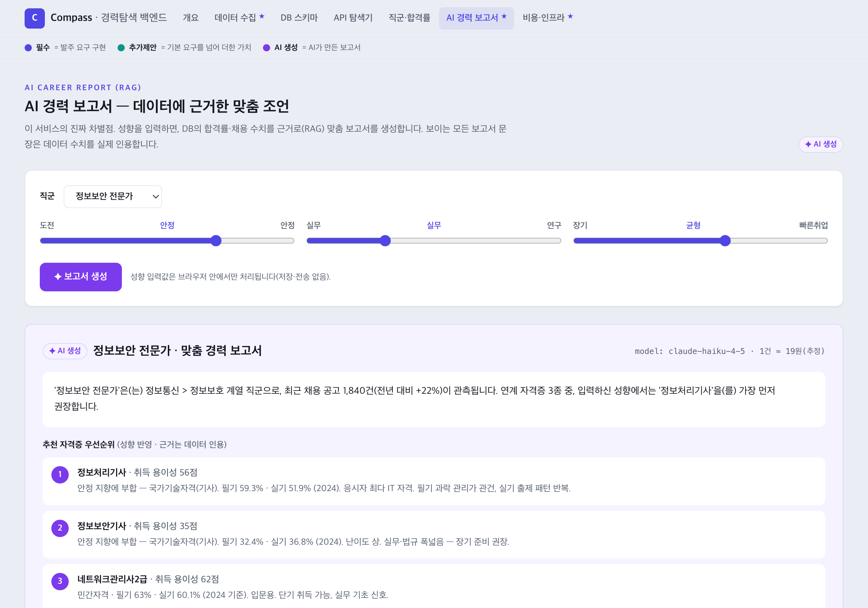Click the AI 생성 badge in report header
The height and width of the screenshot is (608, 868).
65,351
